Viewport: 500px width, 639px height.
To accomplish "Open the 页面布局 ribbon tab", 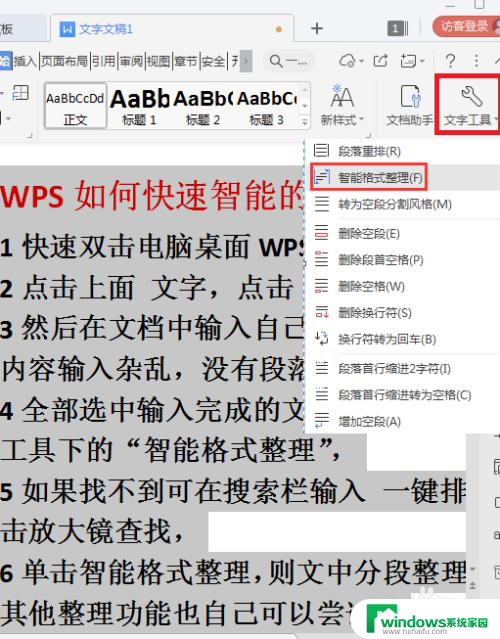I will [64, 61].
